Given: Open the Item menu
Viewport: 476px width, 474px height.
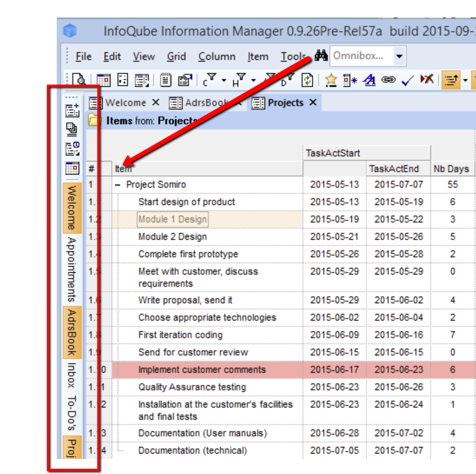Looking at the screenshot, I should coord(258,56).
